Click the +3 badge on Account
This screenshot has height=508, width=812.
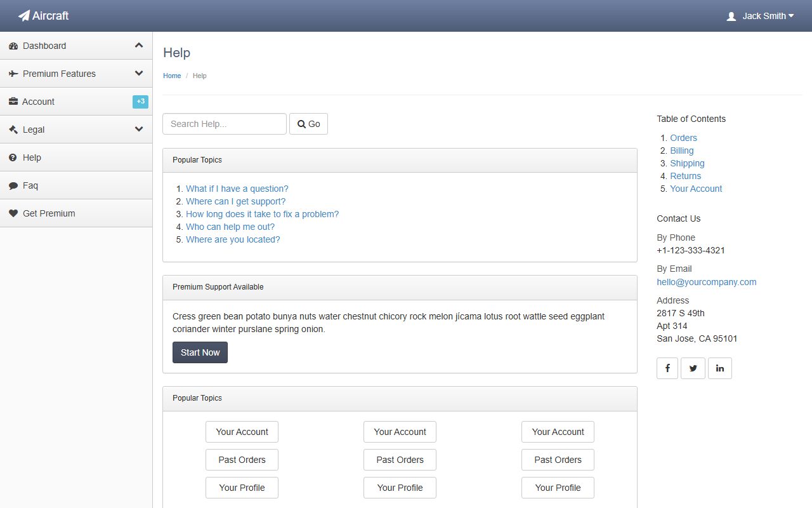coord(140,102)
